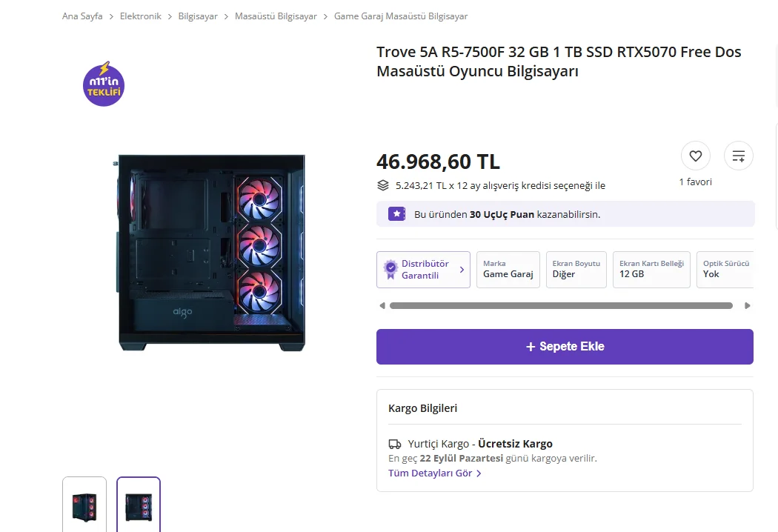
Task: Click the shipping truck icon
Action: click(395, 444)
